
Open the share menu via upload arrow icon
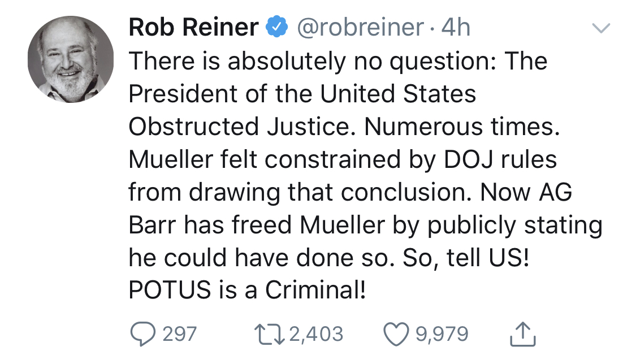pyautogui.click(x=522, y=334)
